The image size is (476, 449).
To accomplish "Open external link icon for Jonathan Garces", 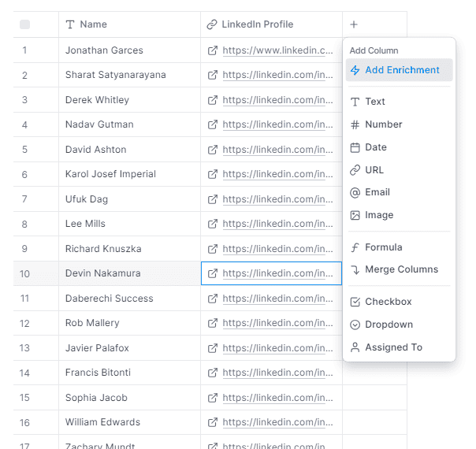I will tap(213, 50).
